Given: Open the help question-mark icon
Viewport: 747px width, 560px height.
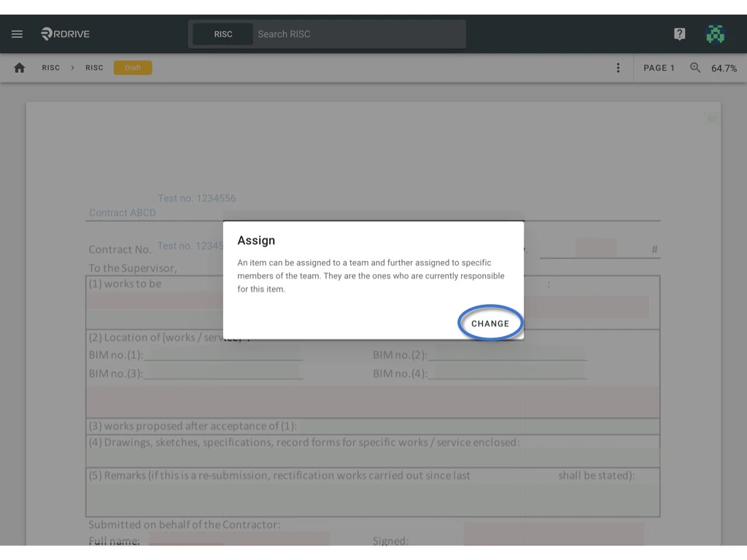Looking at the screenshot, I should click(x=679, y=34).
